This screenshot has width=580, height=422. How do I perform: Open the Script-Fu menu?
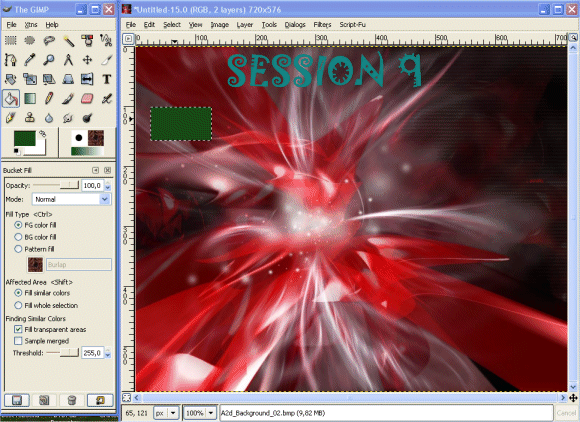coord(353,25)
